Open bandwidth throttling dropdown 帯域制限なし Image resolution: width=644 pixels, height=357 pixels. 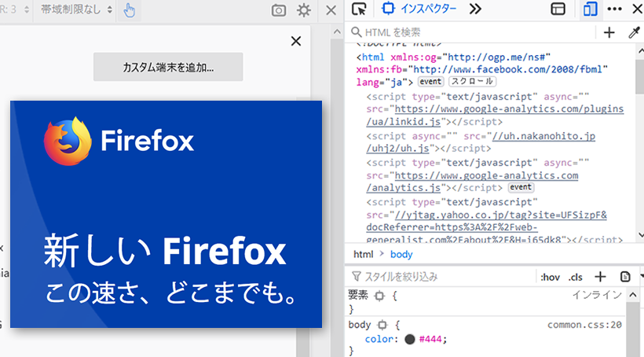tap(76, 9)
